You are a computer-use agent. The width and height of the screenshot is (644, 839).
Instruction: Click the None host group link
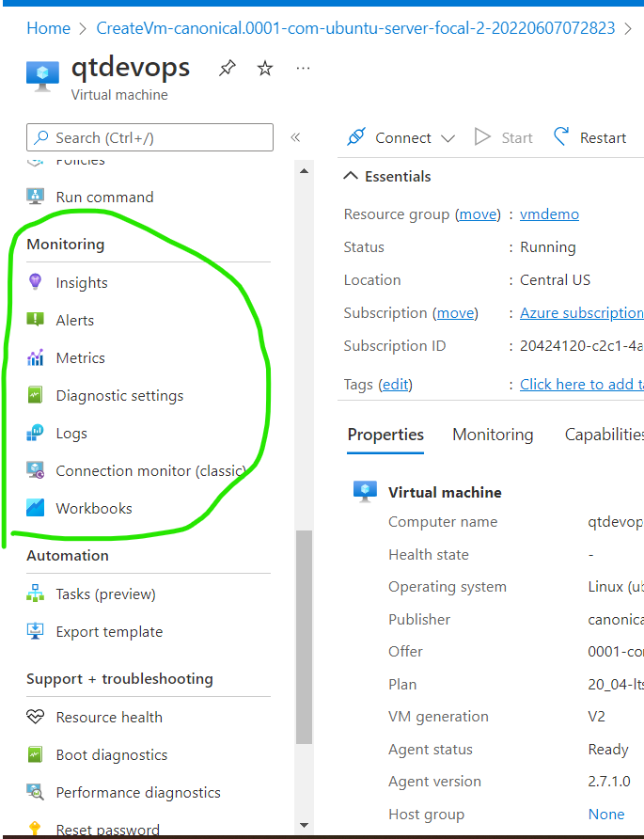coord(606,814)
